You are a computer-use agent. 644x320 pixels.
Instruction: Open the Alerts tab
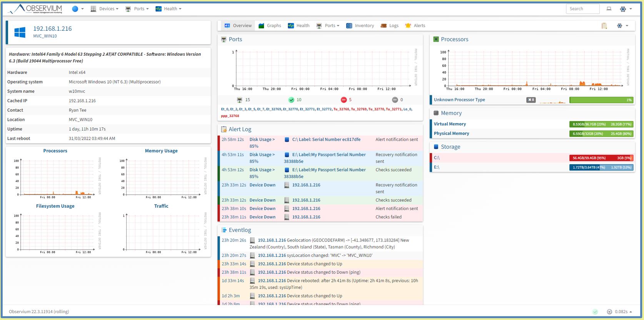415,26
